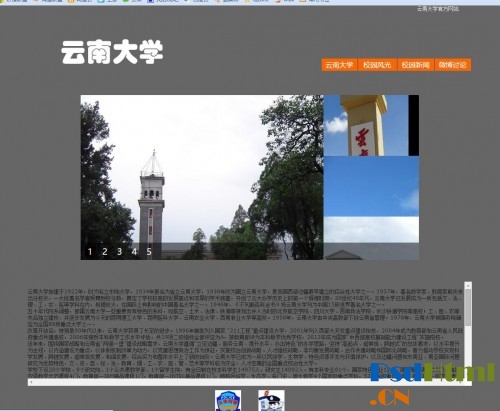The image size is (500, 411).
Task: Select slideshow page number 2
Action: pyautogui.click(x=105, y=251)
